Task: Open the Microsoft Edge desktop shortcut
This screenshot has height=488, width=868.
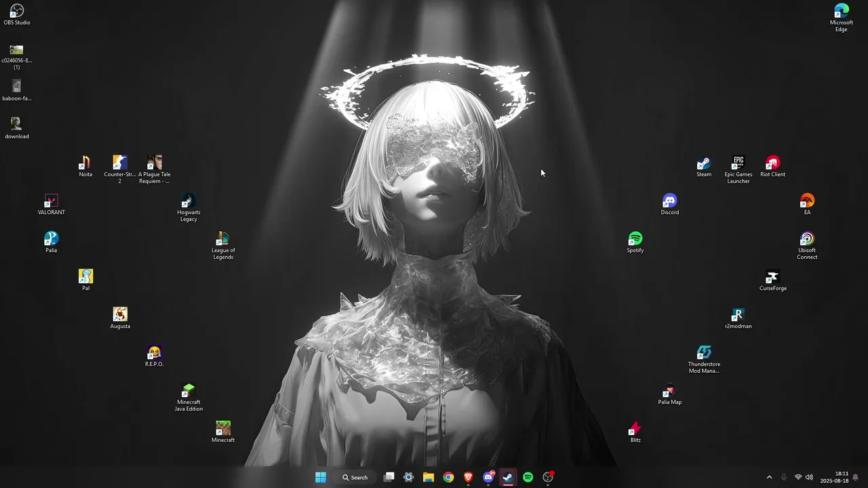Action: [842, 18]
